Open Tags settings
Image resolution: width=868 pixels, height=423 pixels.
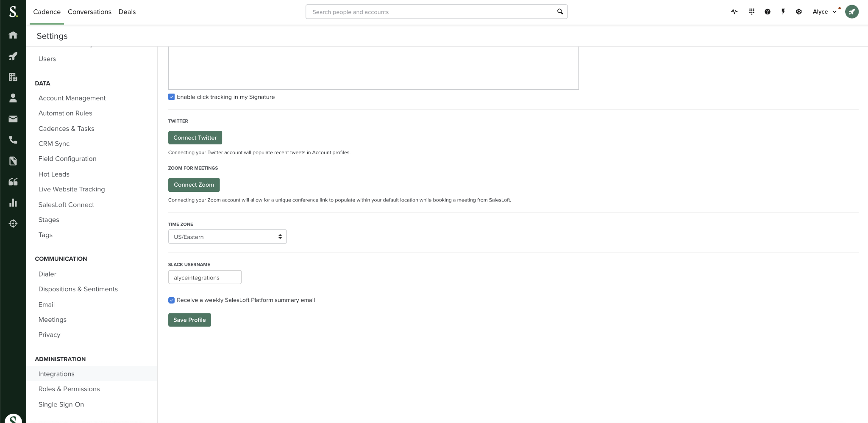(45, 235)
